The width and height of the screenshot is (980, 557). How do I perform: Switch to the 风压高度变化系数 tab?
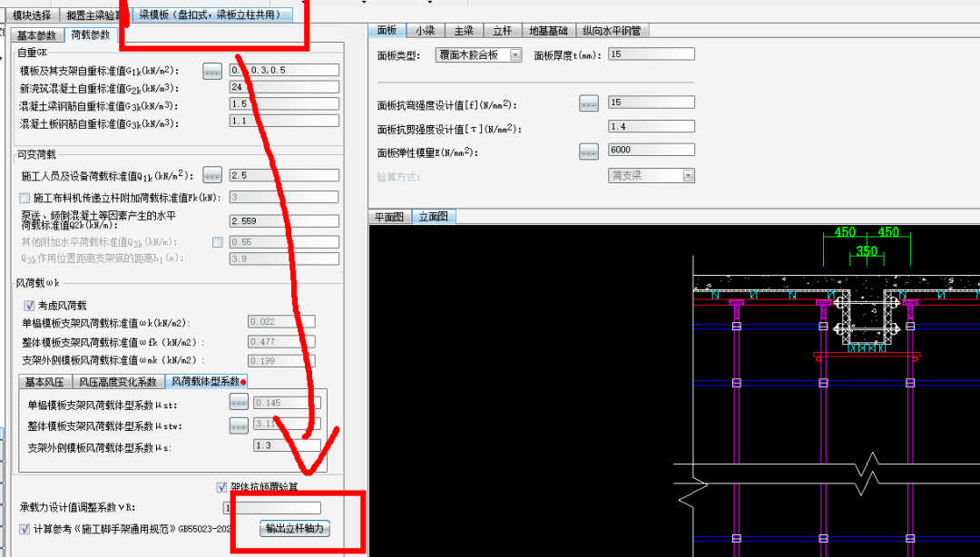(117, 381)
